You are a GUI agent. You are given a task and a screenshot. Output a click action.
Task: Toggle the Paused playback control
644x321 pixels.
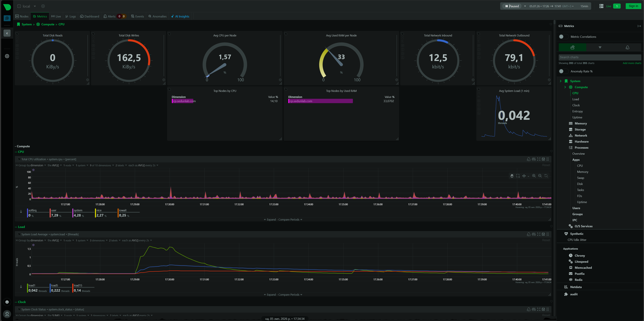click(x=512, y=6)
